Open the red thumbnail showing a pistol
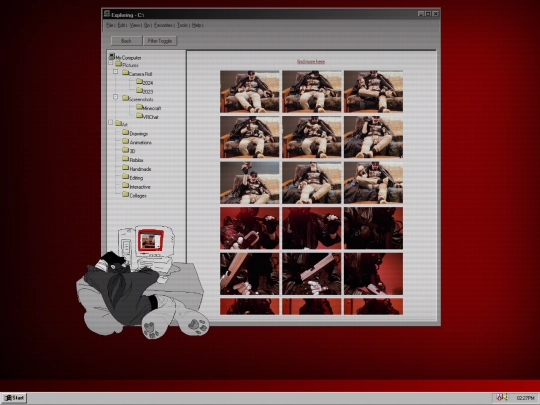 pyautogui.click(x=312, y=274)
